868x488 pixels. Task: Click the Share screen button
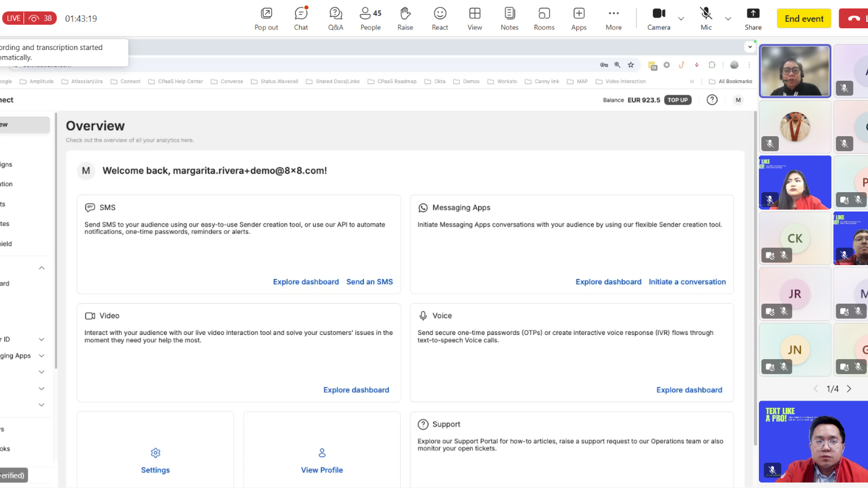pyautogui.click(x=753, y=18)
